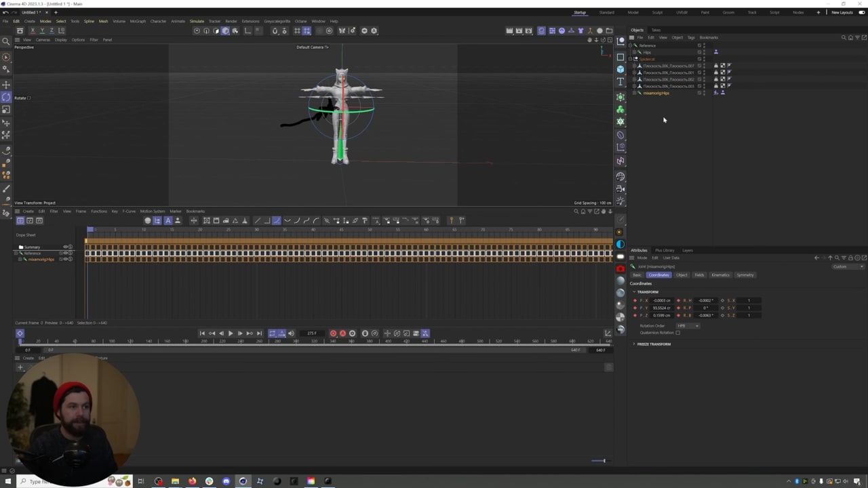Lock the X axis toggle

[x=33, y=30]
